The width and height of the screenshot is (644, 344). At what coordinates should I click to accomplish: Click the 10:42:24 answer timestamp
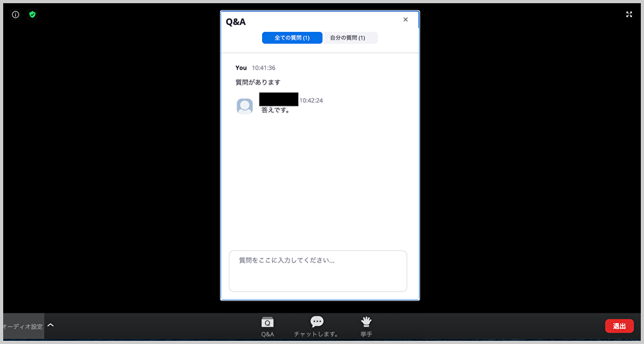tap(311, 100)
